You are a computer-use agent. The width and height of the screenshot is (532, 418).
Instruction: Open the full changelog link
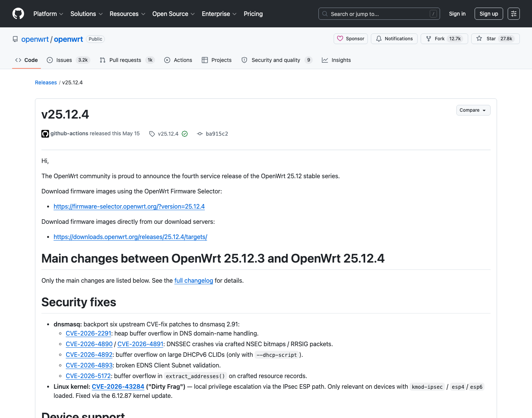pos(194,280)
